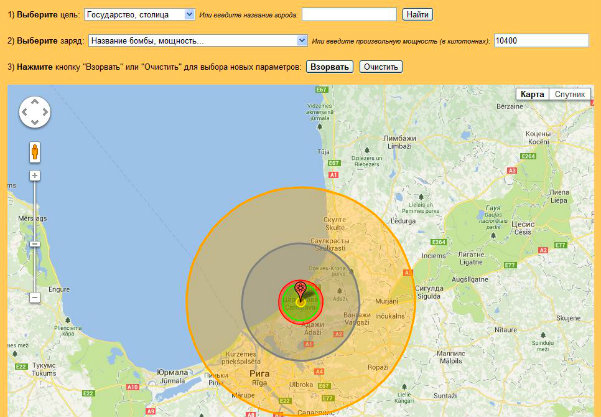The width and height of the screenshot is (601, 417).
Task: Click the red ground-zero marker pin
Action: pos(301,291)
